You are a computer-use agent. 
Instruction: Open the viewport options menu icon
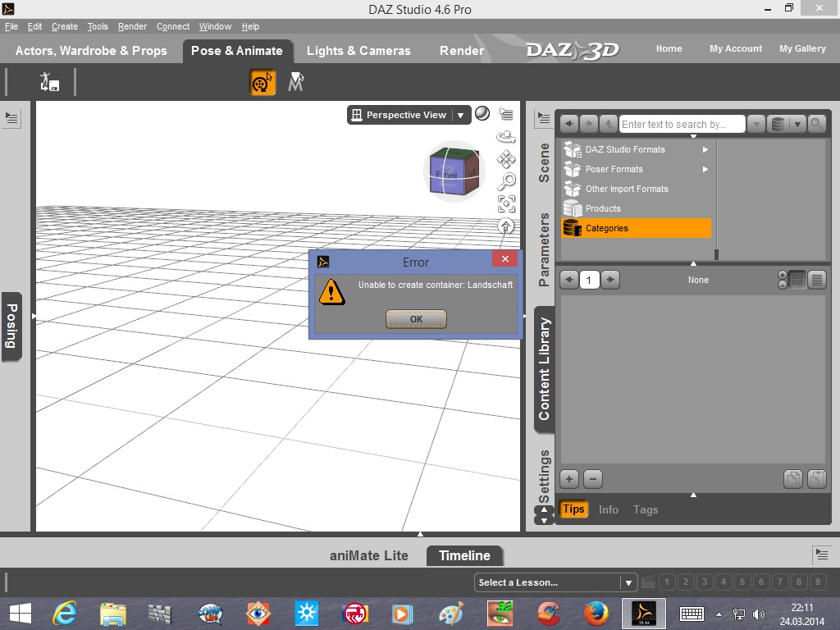point(506,113)
